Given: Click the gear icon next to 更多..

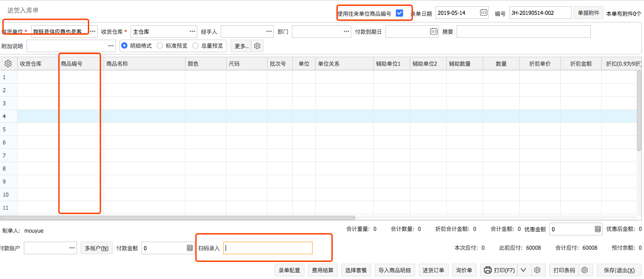Looking at the screenshot, I should (257, 45).
